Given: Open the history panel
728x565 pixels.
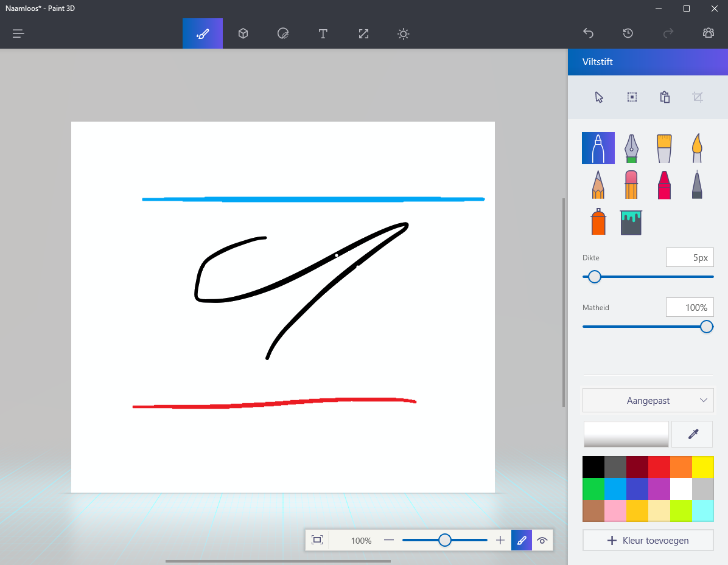Looking at the screenshot, I should (x=628, y=33).
